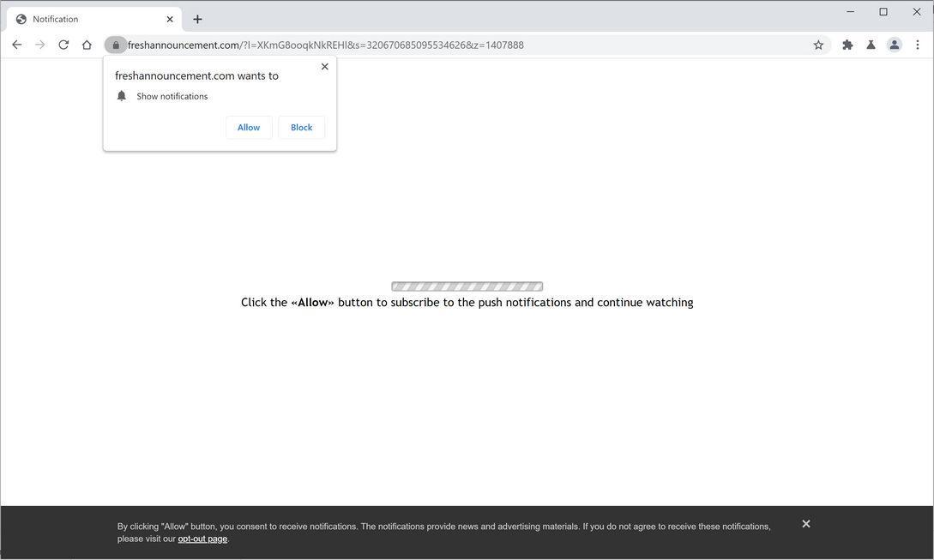Dismiss the bottom consent banner
The width and height of the screenshot is (934, 560).
pyautogui.click(x=805, y=523)
